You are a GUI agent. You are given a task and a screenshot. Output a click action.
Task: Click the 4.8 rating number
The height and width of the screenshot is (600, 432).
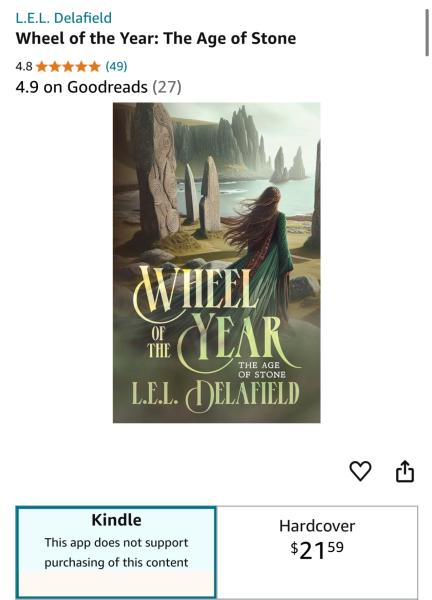point(24,67)
